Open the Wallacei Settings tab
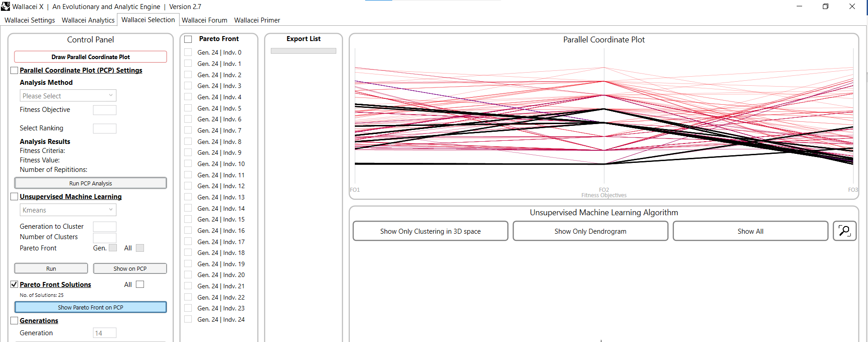Viewport: 868px width, 342px height. (x=30, y=20)
